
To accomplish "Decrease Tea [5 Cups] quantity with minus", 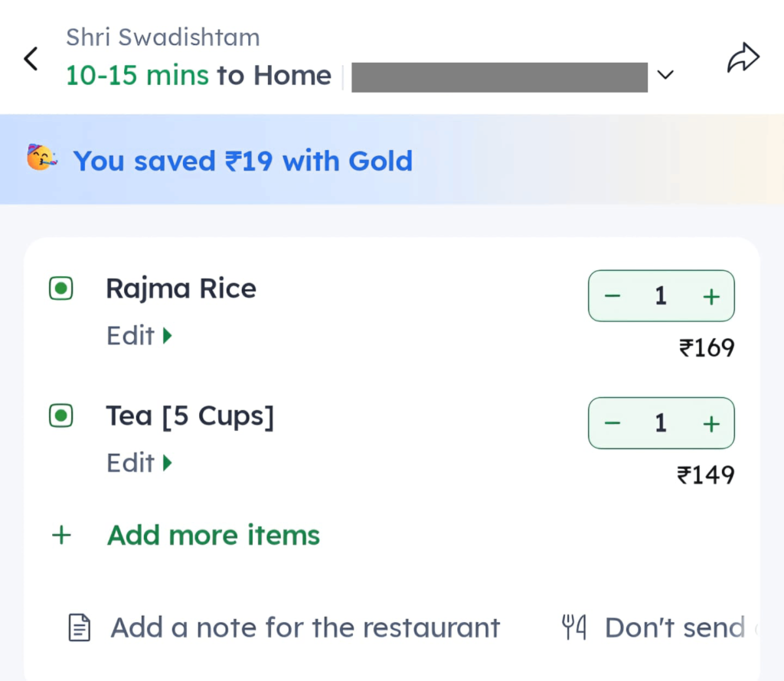I will click(612, 423).
